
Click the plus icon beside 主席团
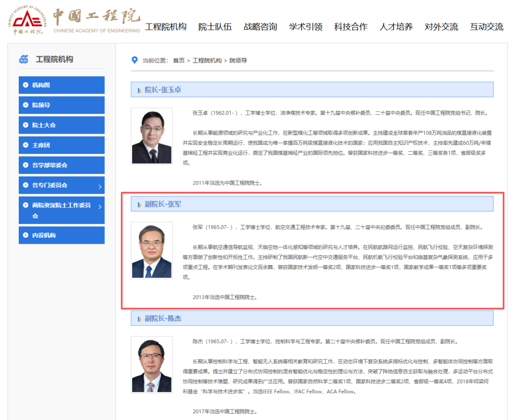[25, 145]
